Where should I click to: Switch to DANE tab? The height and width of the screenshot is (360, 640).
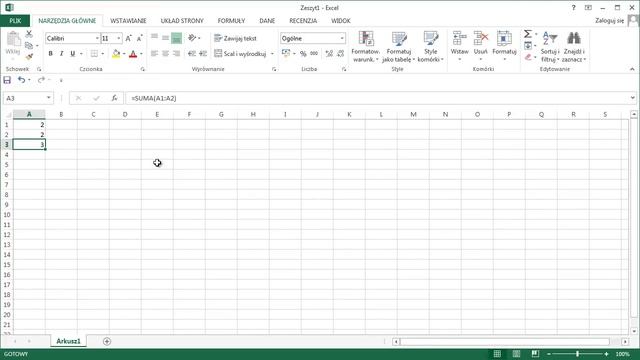coord(267,20)
